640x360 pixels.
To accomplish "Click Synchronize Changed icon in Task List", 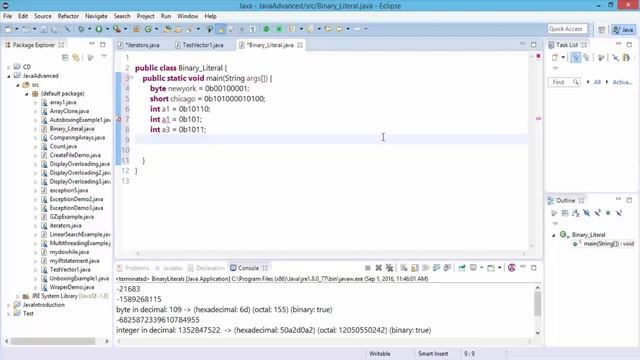I will 626,58.
